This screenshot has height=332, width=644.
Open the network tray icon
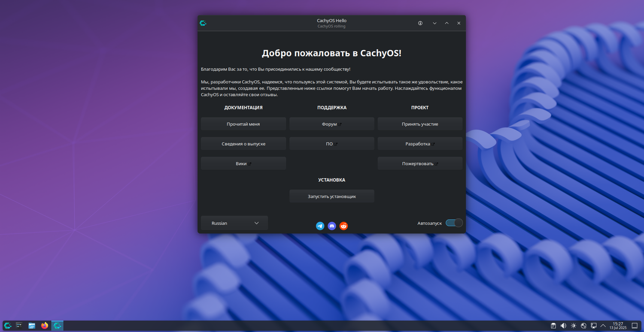(x=583, y=326)
